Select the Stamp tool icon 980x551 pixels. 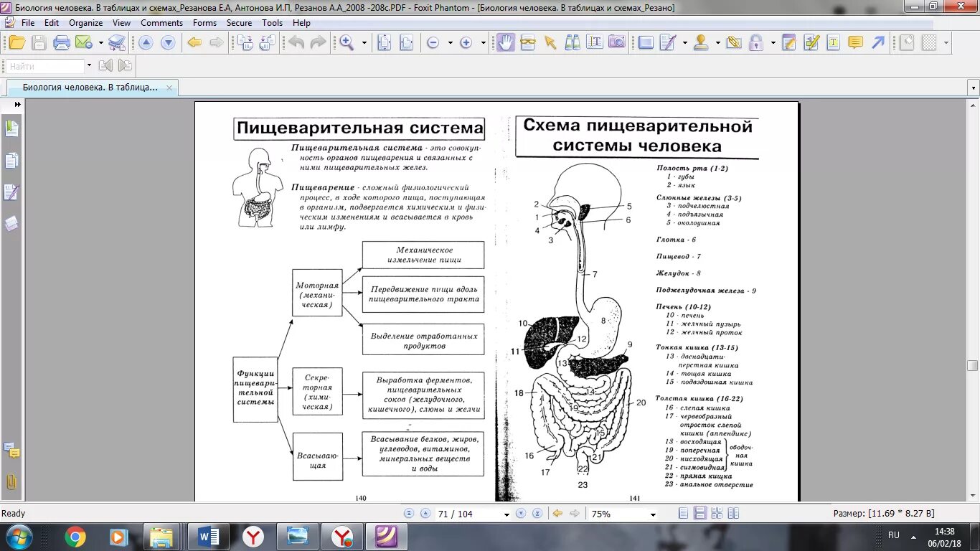pyautogui.click(x=702, y=42)
